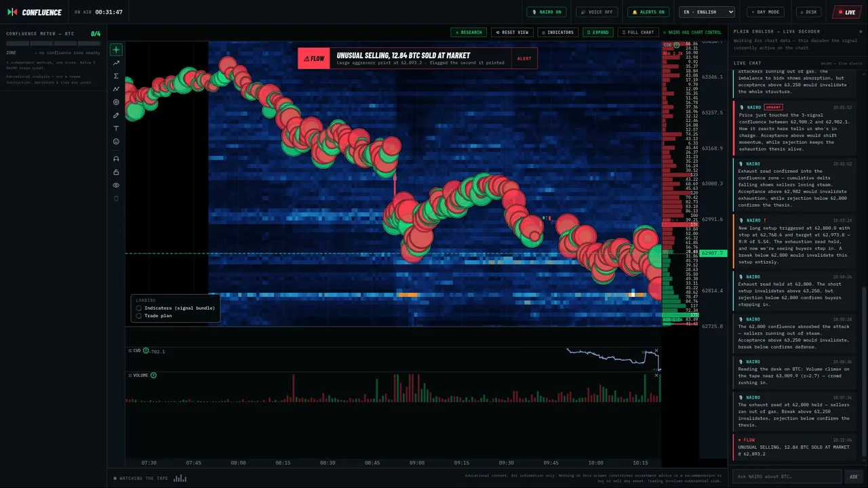Click the RESET VIEW button
Screen dimensions: 868x488
[512, 33]
